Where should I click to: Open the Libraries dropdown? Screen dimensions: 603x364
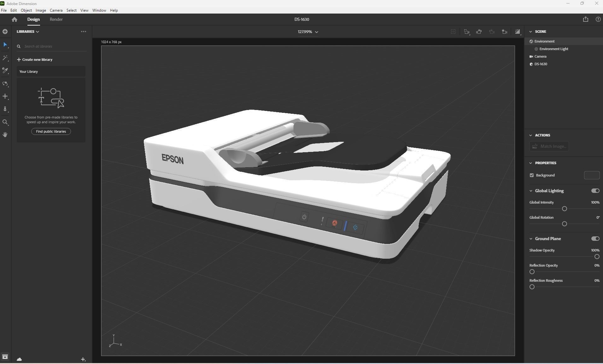click(28, 32)
